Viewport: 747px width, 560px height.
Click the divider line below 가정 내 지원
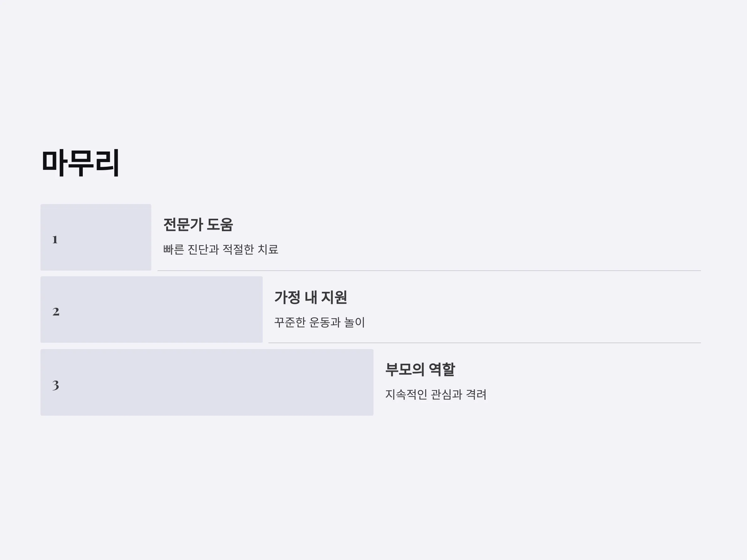tap(485, 343)
